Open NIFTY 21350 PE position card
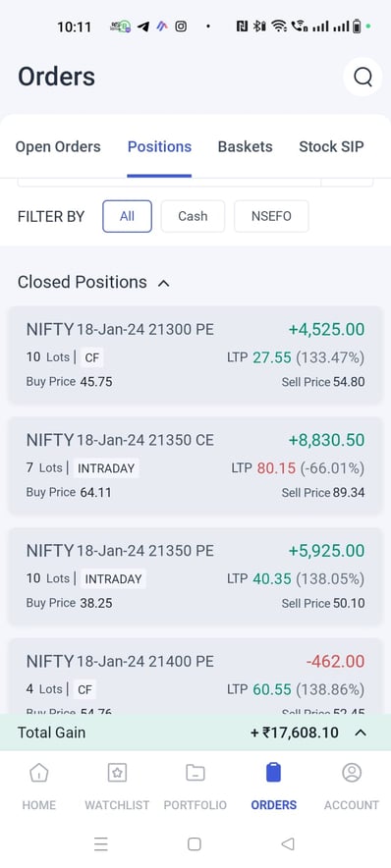This screenshot has height=868, width=391. click(195, 576)
